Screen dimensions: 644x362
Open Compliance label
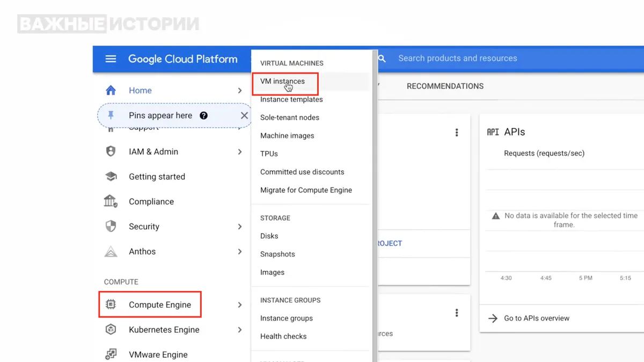[151, 201]
